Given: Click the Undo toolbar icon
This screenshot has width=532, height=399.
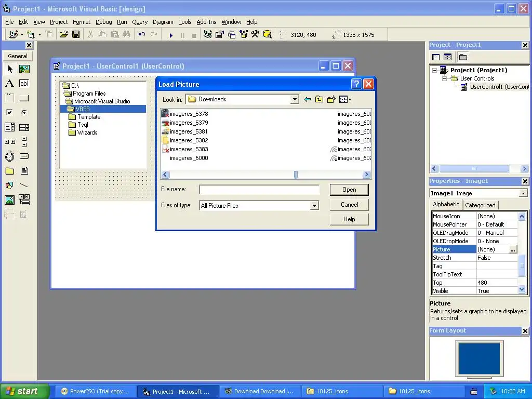Looking at the screenshot, I should 142,35.
